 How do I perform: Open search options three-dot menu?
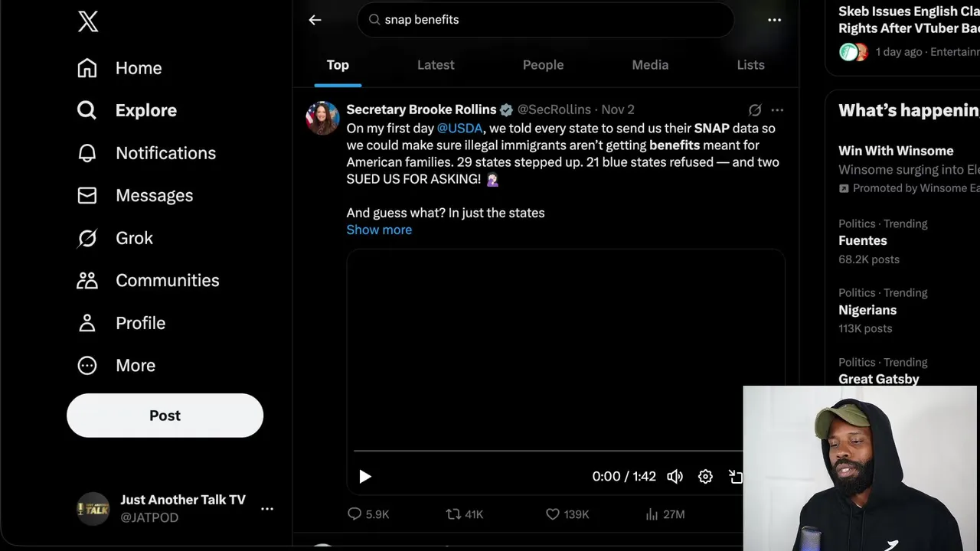click(x=774, y=20)
